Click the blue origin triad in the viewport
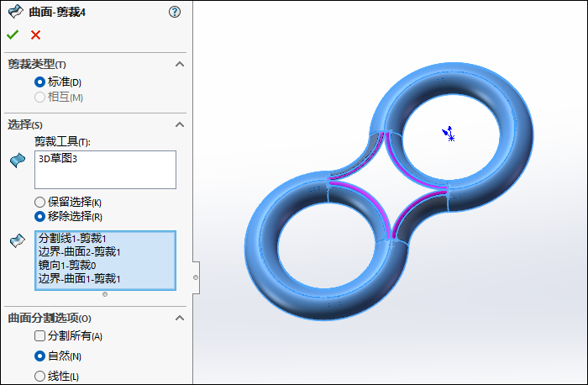Viewport: 588px width, 385px height. 449,134
